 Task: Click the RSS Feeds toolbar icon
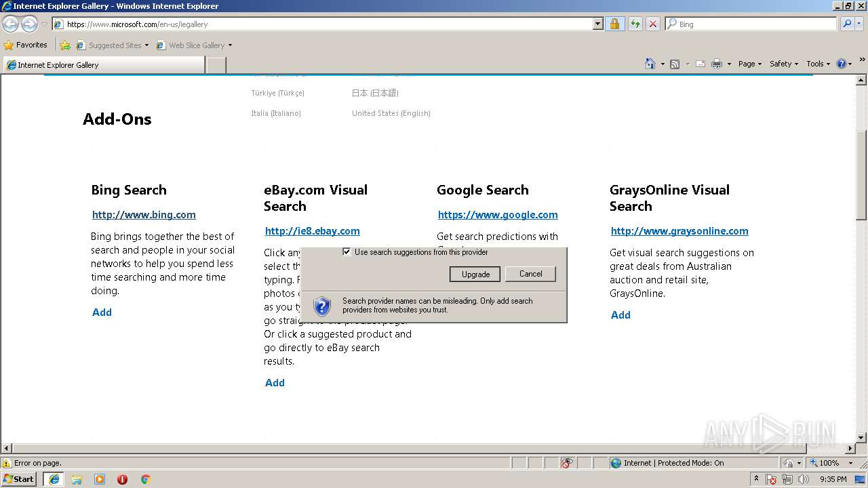(675, 64)
